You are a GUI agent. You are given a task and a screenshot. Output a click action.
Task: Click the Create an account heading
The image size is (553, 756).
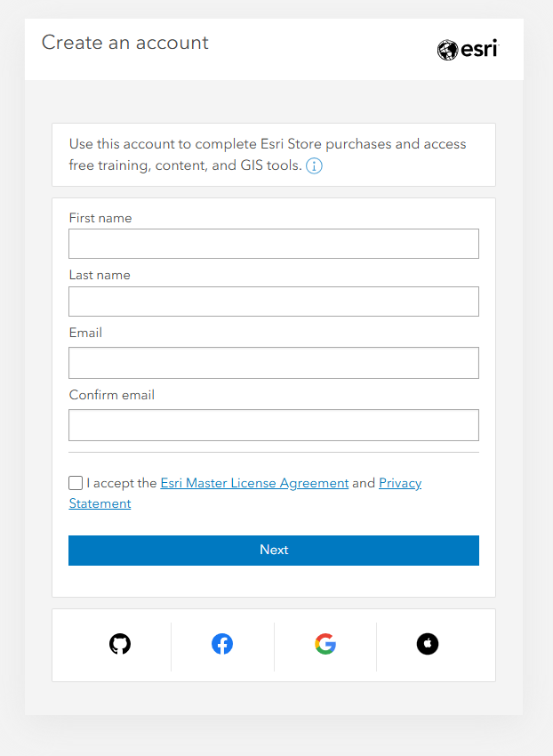pos(124,42)
